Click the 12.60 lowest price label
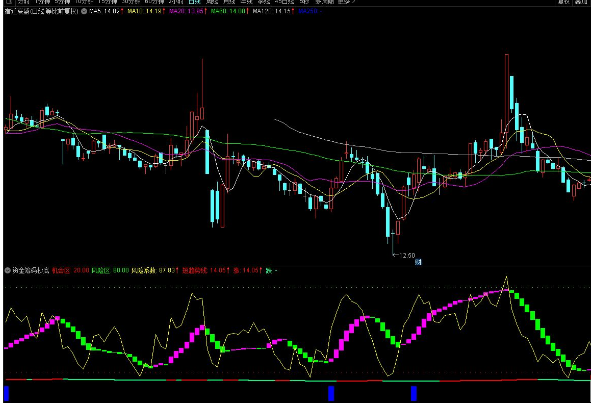The height and width of the screenshot is (404, 591). point(404,256)
